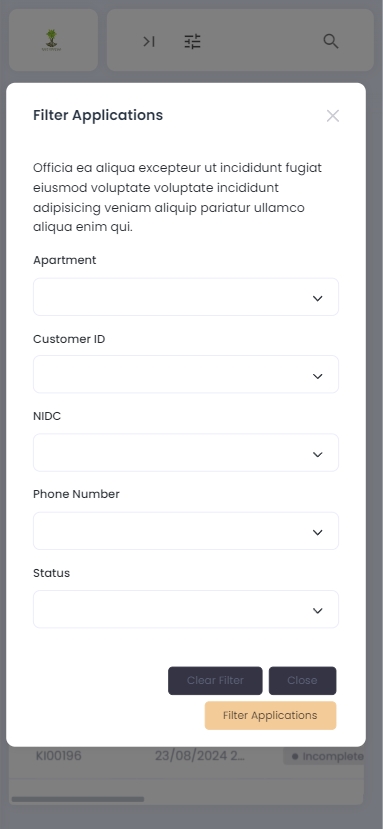This screenshot has height=829, width=383.
Task: Expand the Phone Number dropdown chevron
Action: click(317, 532)
